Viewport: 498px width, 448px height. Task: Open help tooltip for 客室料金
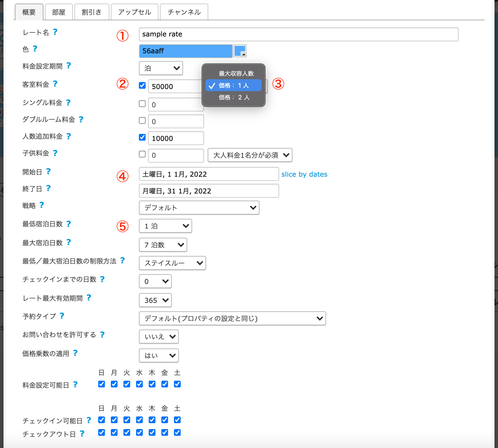(55, 84)
